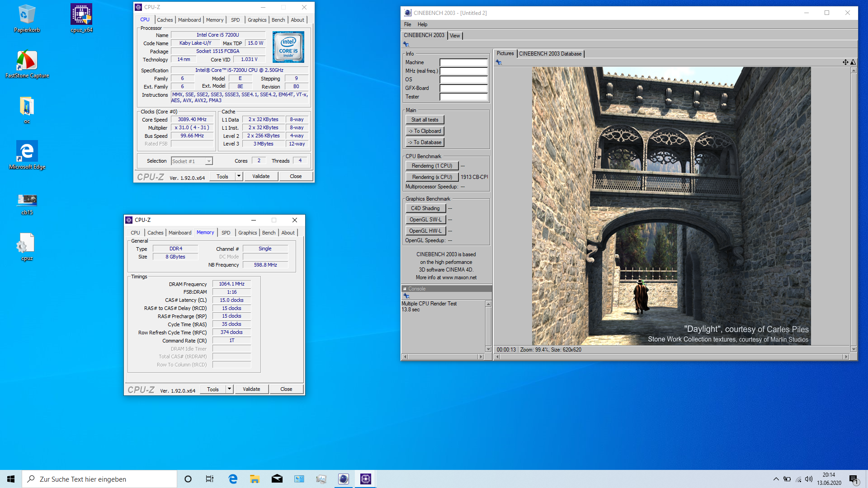Show hidden system tray icons
Image resolution: width=868 pixels, height=488 pixels.
tap(776, 479)
